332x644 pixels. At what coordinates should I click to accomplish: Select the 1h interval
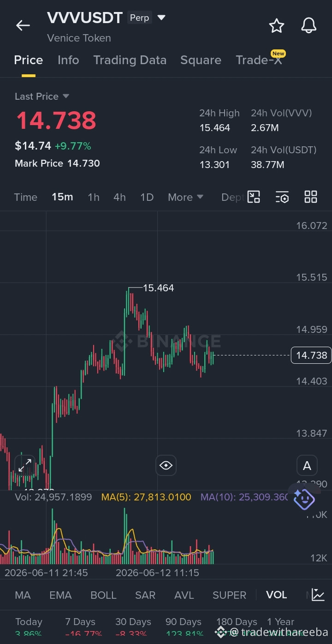pyautogui.click(x=94, y=197)
